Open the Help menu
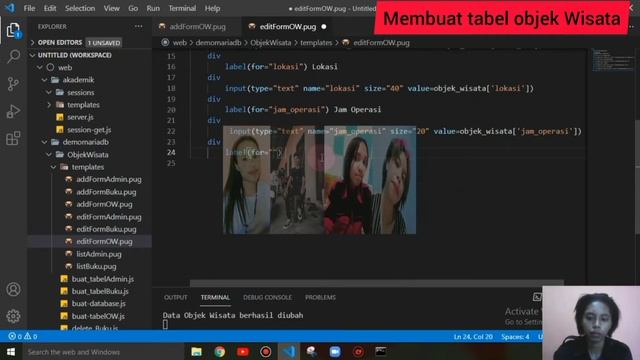This screenshot has height=360, width=640. [x=212, y=8]
